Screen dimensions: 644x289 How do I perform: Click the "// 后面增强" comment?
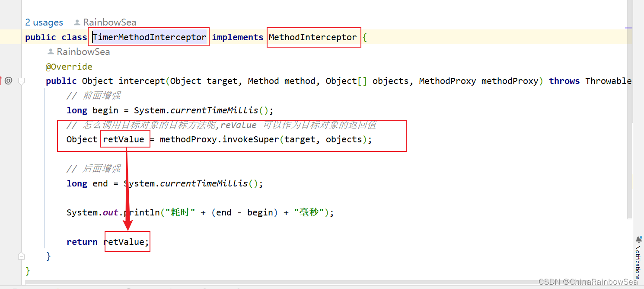pyautogui.click(x=93, y=169)
